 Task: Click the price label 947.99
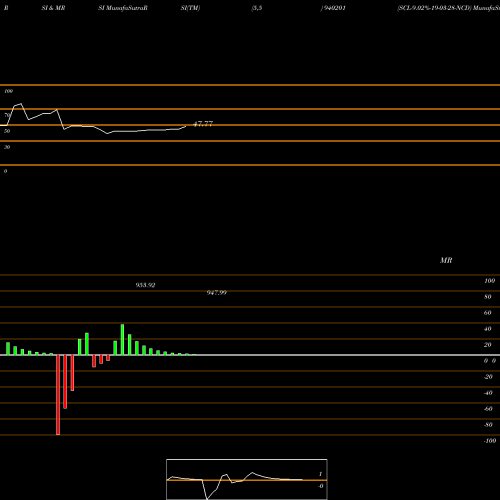[217, 293]
